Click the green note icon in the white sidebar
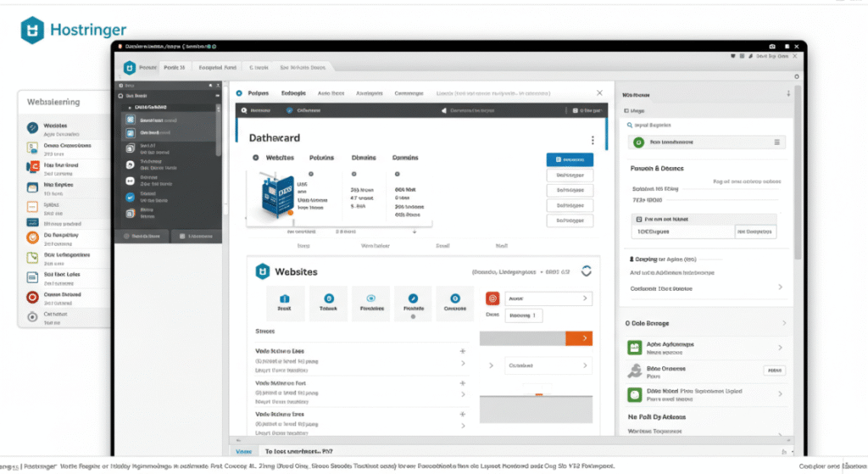Viewport: 868px width, 474px height. 33,258
